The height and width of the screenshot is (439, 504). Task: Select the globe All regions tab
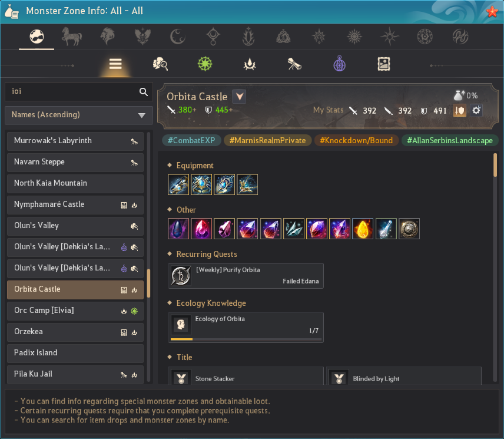tap(37, 37)
